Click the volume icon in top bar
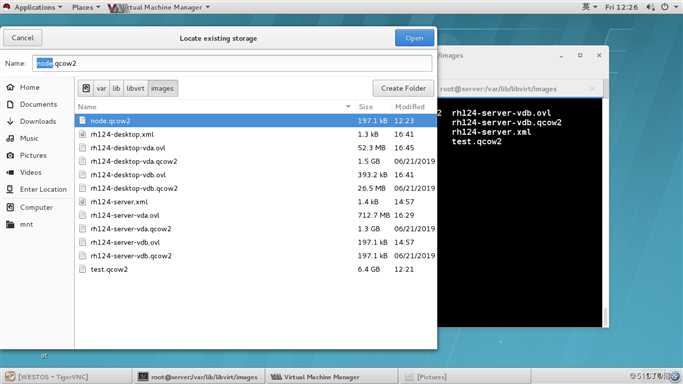This screenshot has width=683, height=384. pyautogui.click(x=650, y=7)
